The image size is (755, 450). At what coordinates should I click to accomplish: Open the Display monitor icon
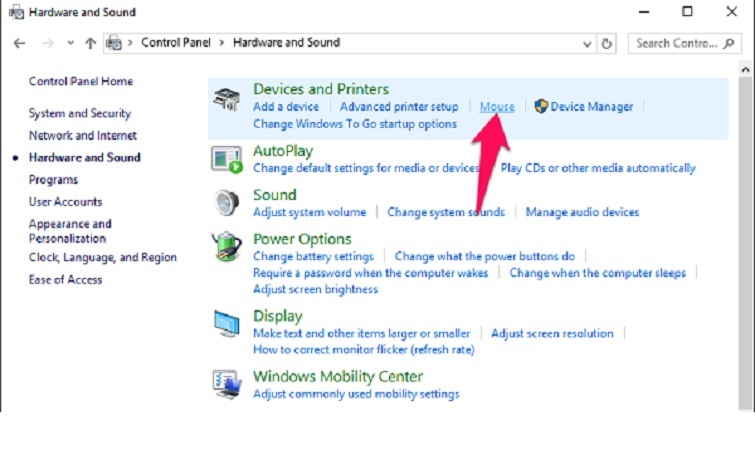point(226,323)
